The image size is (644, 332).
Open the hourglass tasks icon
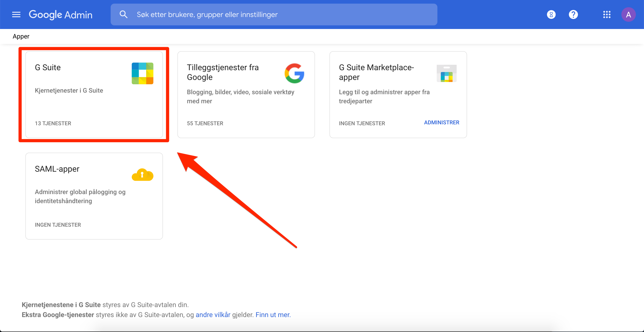[551, 14]
